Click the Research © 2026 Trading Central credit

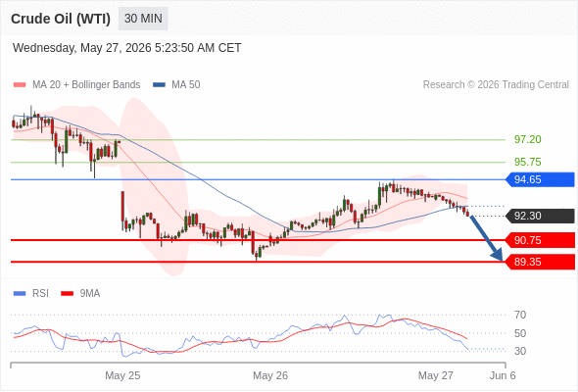(x=496, y=85)
